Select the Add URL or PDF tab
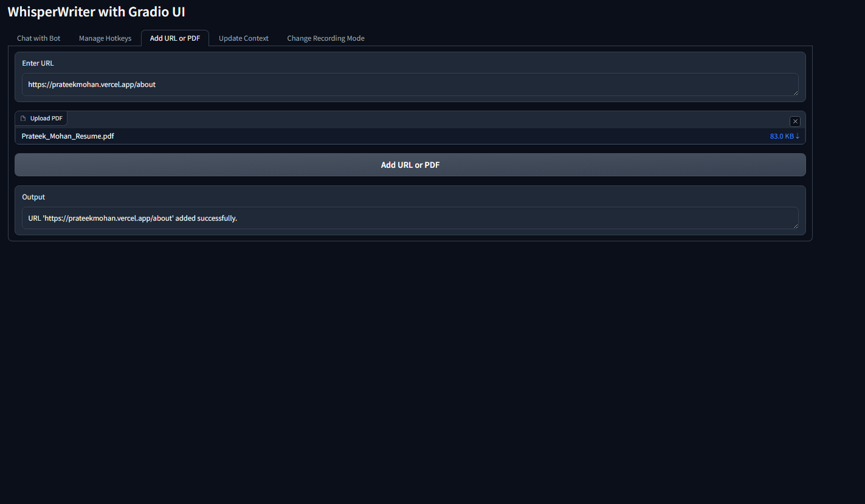The width and height of the screenshot is (865, 504). pos(175,38)
